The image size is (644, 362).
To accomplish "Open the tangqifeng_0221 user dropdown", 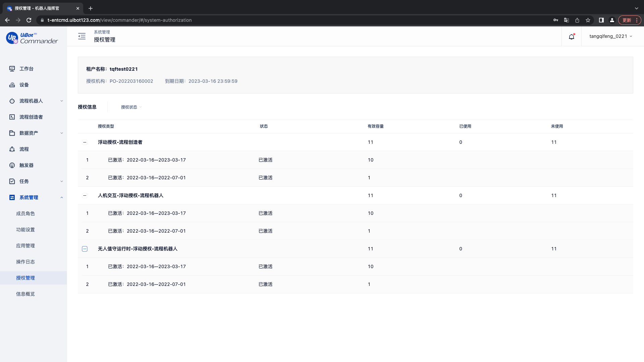I will [x=611, y=36].
